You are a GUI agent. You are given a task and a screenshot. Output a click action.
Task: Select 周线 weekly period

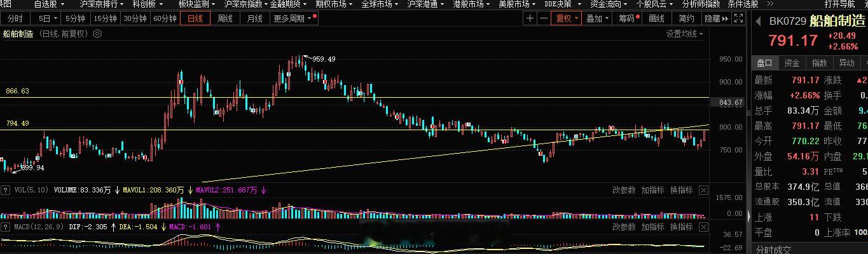click(225, 18)
